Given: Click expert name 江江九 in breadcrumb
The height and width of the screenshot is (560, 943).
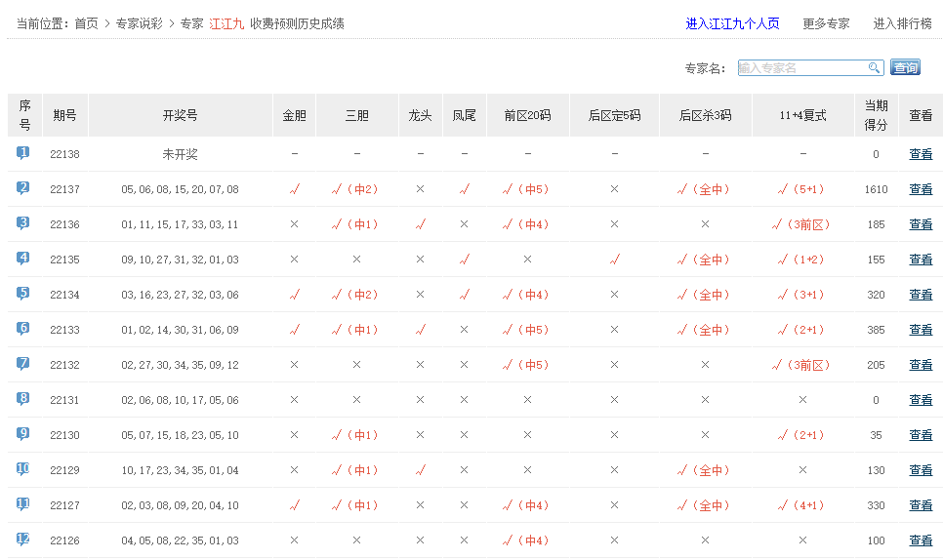Looking at the screenshot, I should [x=226, y=23].
